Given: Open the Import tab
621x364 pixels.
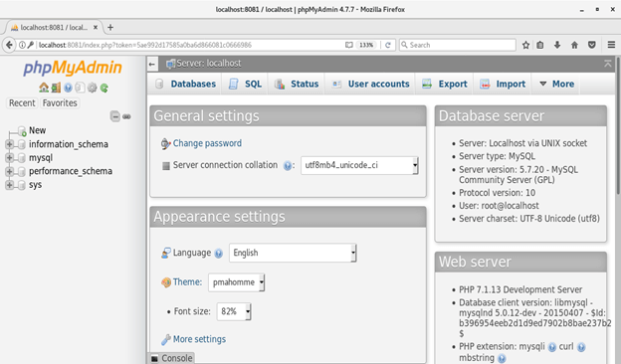Looking at the screenshot, I should pos(503,84).
